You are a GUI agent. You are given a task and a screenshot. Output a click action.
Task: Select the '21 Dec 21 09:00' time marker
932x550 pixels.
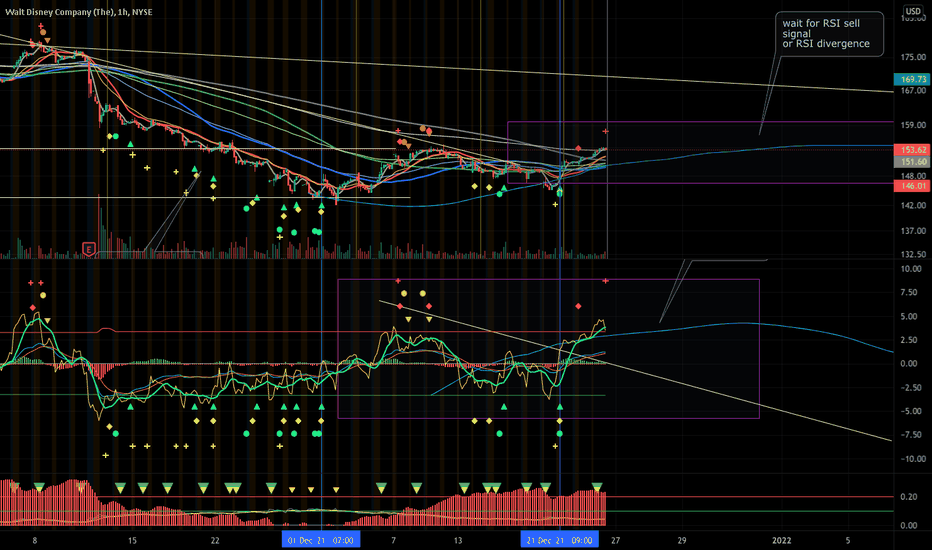coord(559,540)
